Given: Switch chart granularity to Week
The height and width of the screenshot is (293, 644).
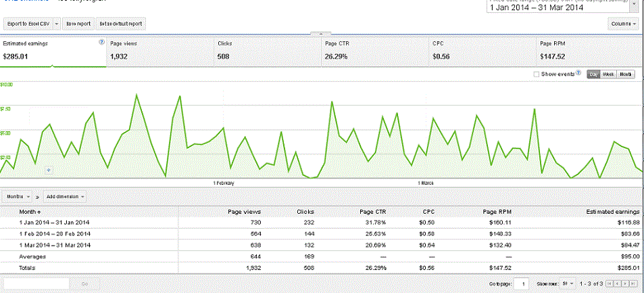Looking at the screenshot, I should [608, 74].
